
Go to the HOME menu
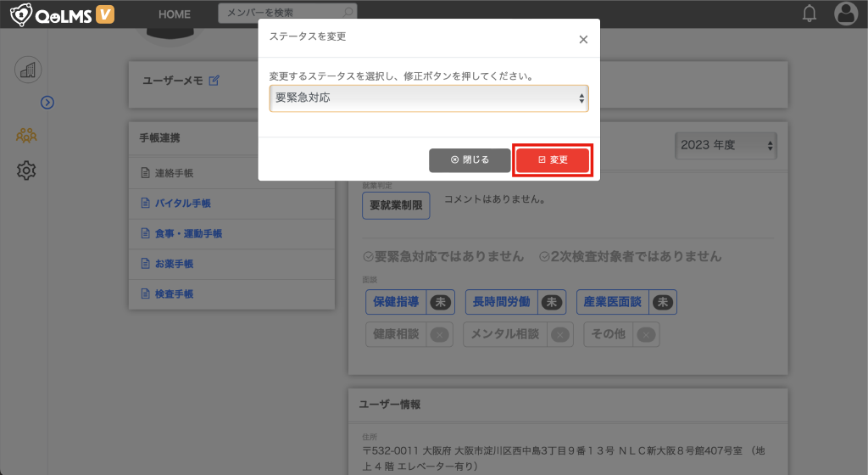click(175, 14)
